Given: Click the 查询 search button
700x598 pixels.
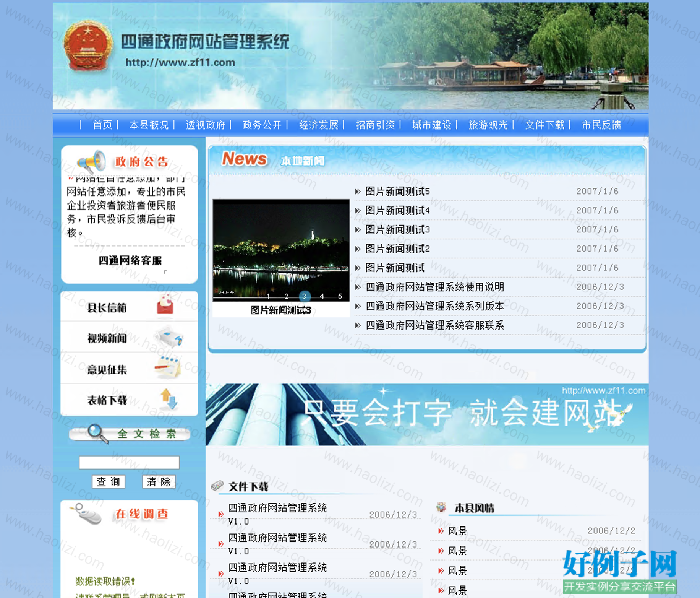Looking at the screenshot, I should (109, 481).
